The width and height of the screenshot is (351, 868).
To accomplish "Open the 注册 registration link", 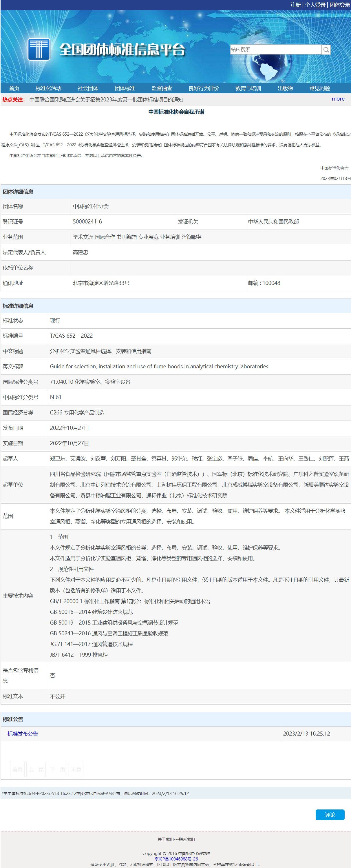I will pos(295,5).
